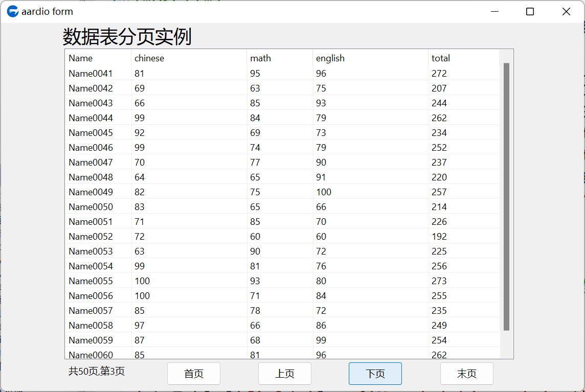Image resolution: width=585 pixels, height=392 pixels.
Task: Click total value 214 of Name0050
Action: 439,207
